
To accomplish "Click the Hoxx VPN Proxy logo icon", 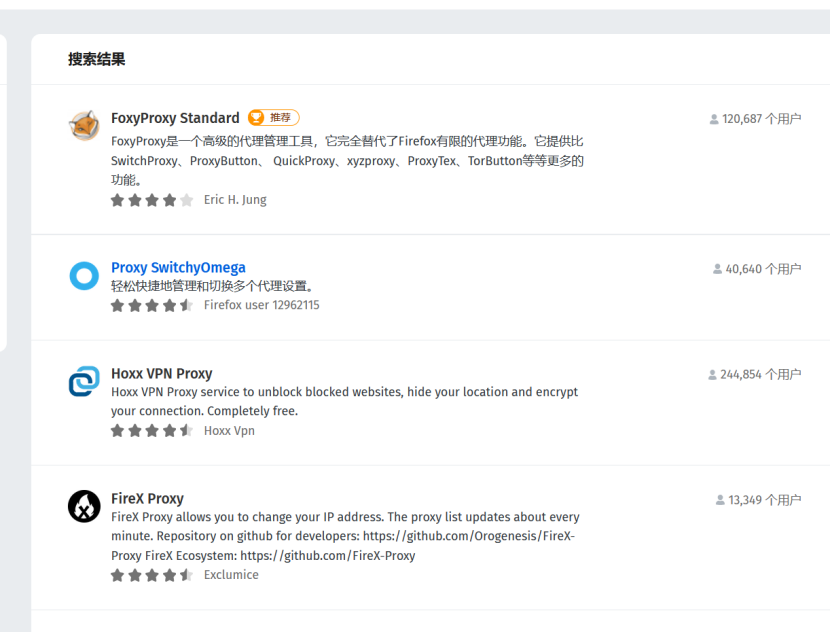I will (84, 382).
